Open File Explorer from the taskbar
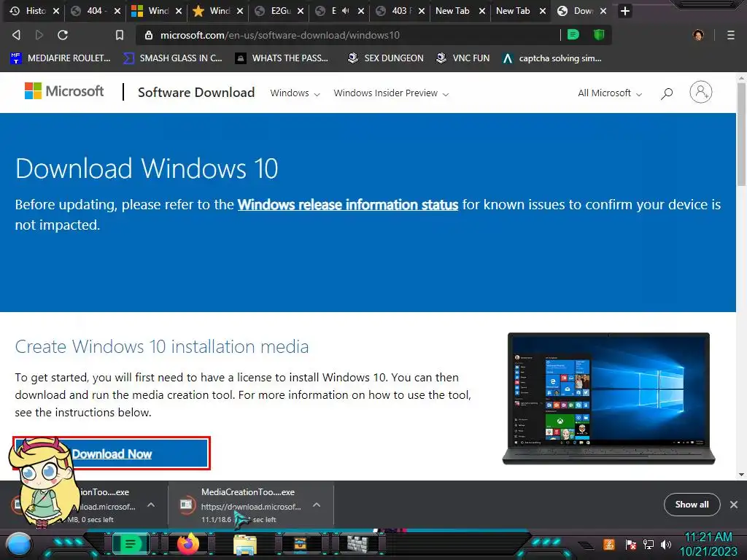The image size is (747, 560). pos(245,544)
